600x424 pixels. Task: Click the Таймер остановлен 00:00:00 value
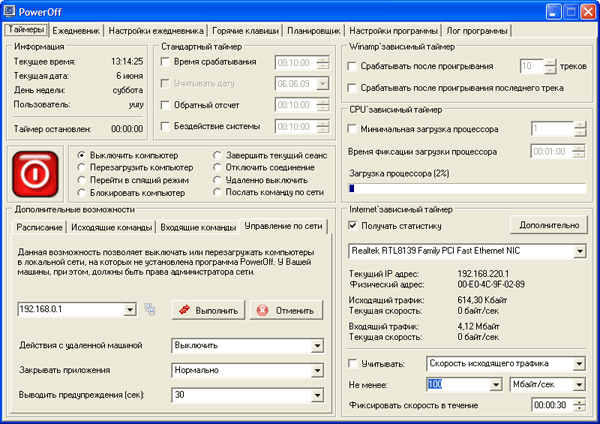127,129
